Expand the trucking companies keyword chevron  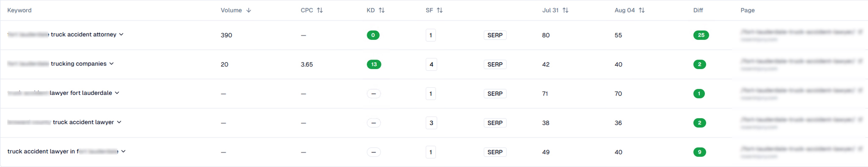(112, 64)
